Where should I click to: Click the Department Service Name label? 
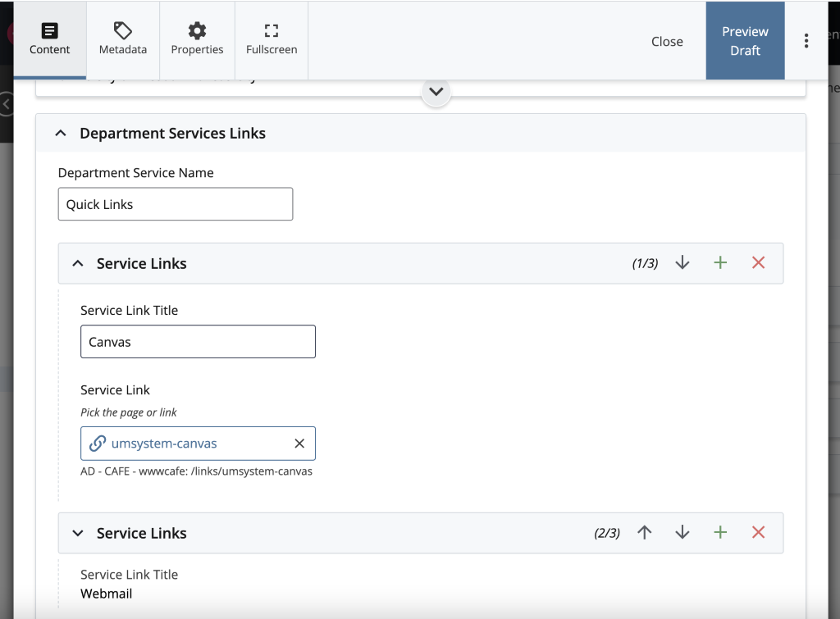135,173
